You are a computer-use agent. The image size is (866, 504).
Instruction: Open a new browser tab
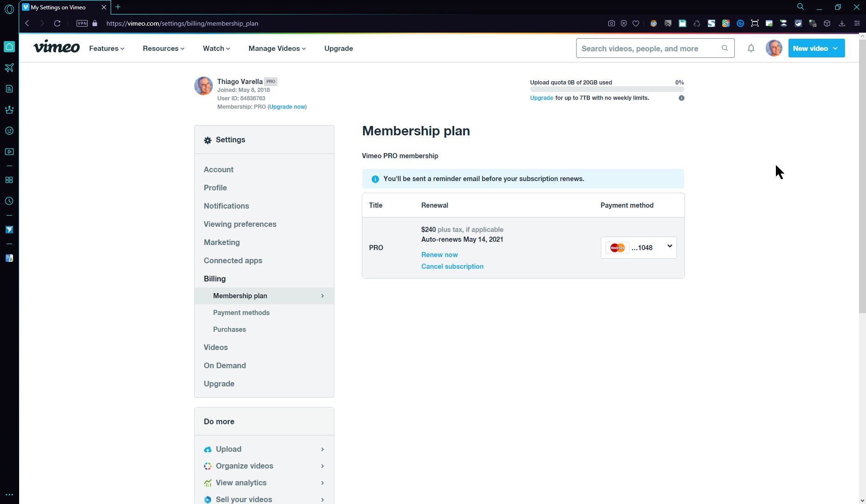(118, 7)
